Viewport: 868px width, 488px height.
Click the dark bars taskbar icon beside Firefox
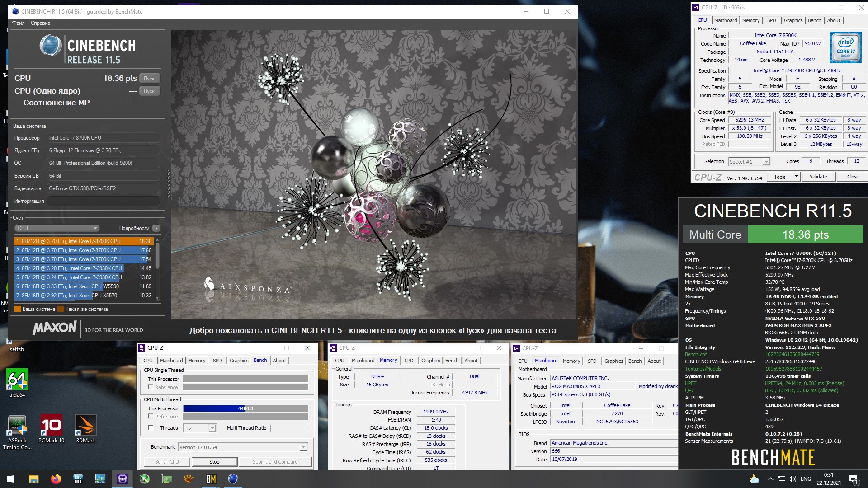click(78, 479)
